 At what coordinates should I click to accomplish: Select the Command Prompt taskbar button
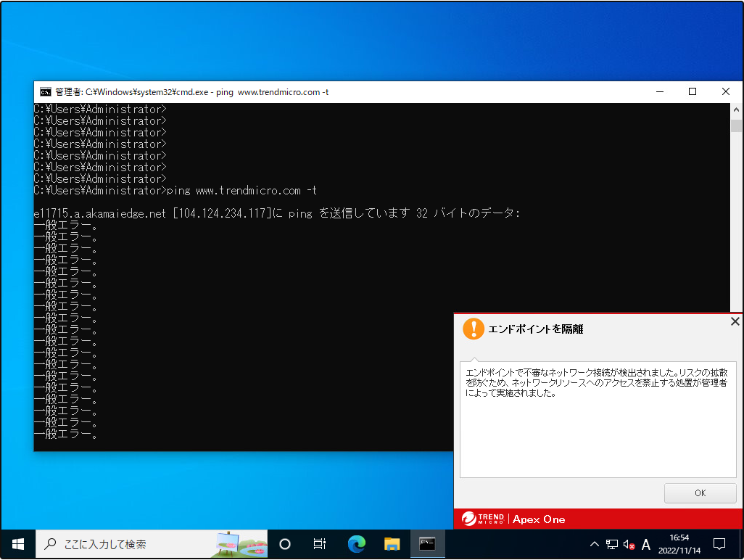427,544
